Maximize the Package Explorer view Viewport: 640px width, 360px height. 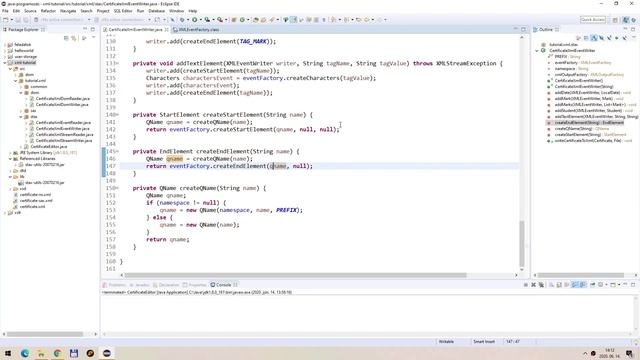click(x=93, y=29)
